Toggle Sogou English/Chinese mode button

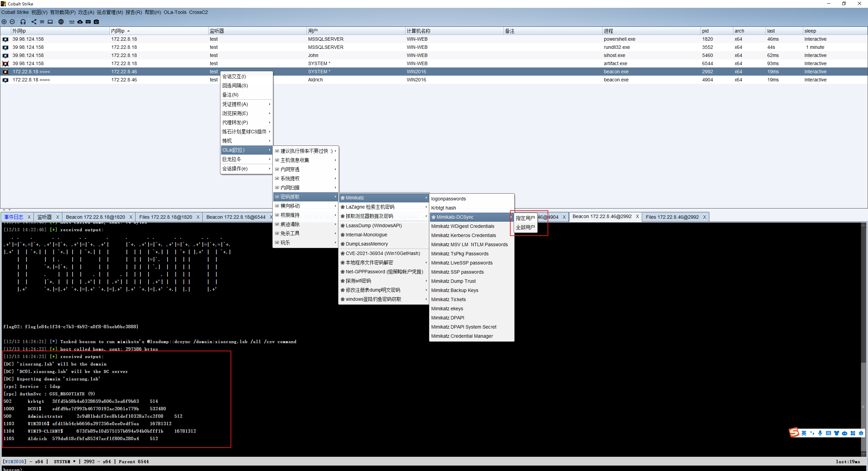(804, 433)
